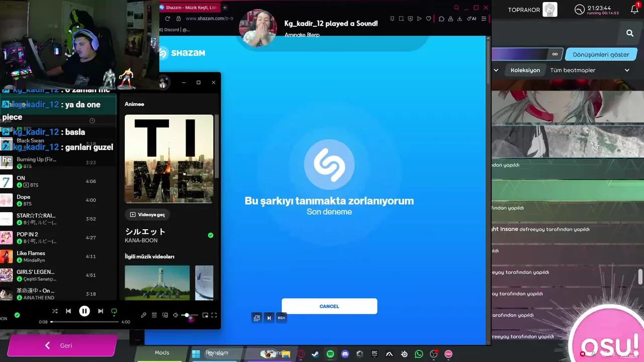The height and width of the screenshot is (362, 644).
Task: Open browser AI toolbar button
Action: (x=471, y=19)
